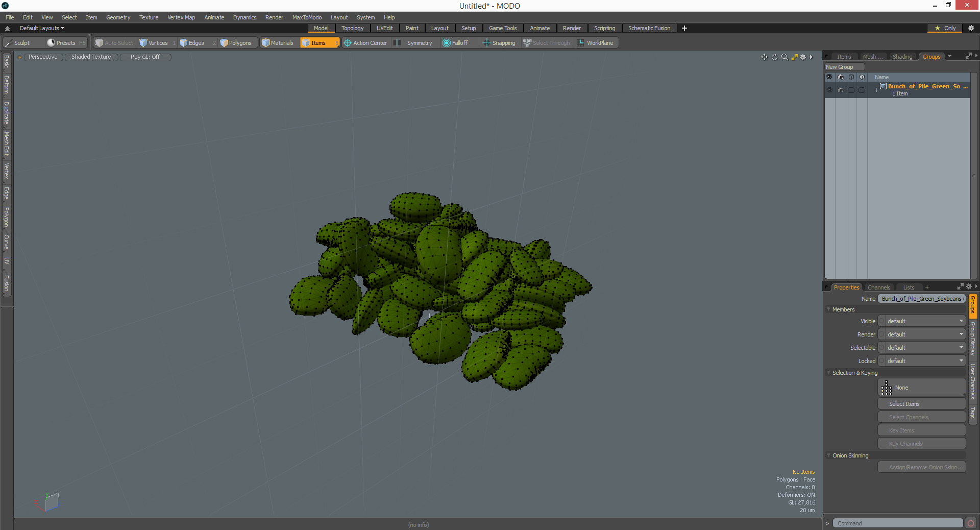Click the viewport zoom magnifier icon
The height and width of the screenshot is (530, 980).
785,57
